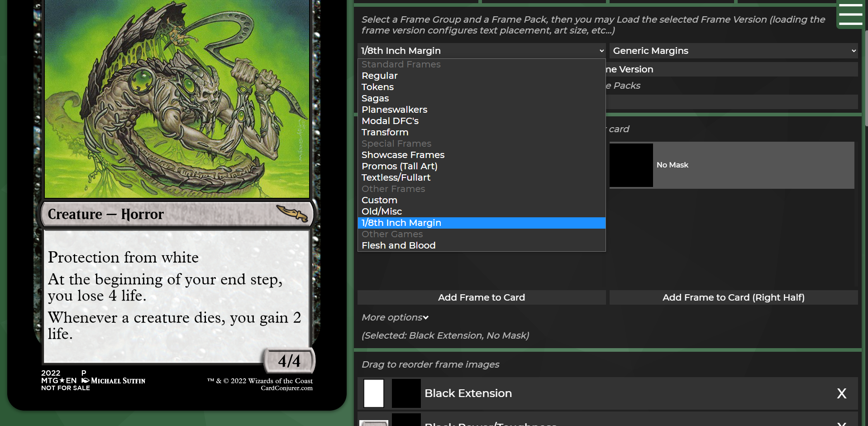Select the No Mask black thumbnail
The width and height of the screenshot is (868, 426).
[631, 165]
